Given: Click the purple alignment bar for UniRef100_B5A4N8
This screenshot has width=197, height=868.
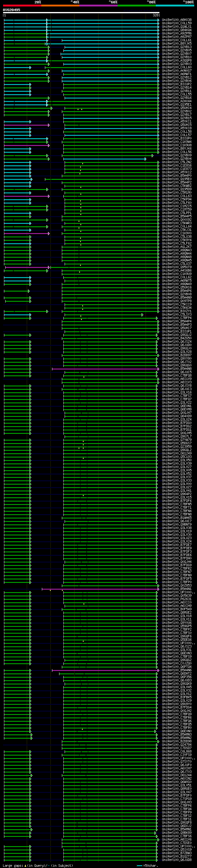Looking at the screenshot, I should click(x=105, y=369).
